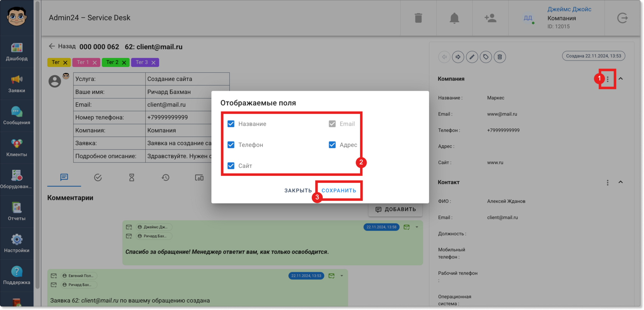This screenshot has height=310, width=644.
Task: Toggle the Телефон checkbox
Action: [231, 145]
